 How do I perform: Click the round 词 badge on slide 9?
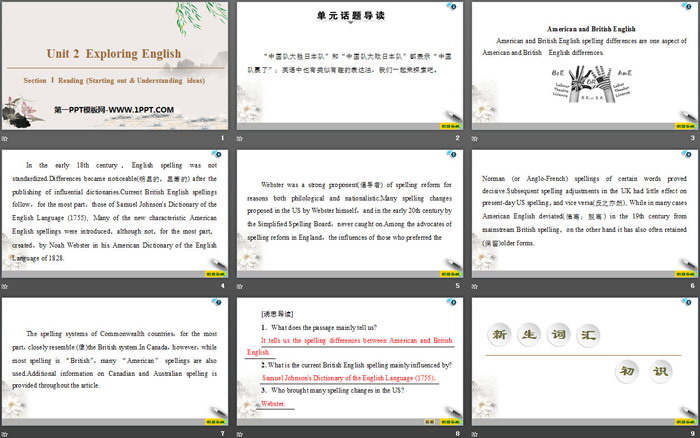[x=558, y=334]
